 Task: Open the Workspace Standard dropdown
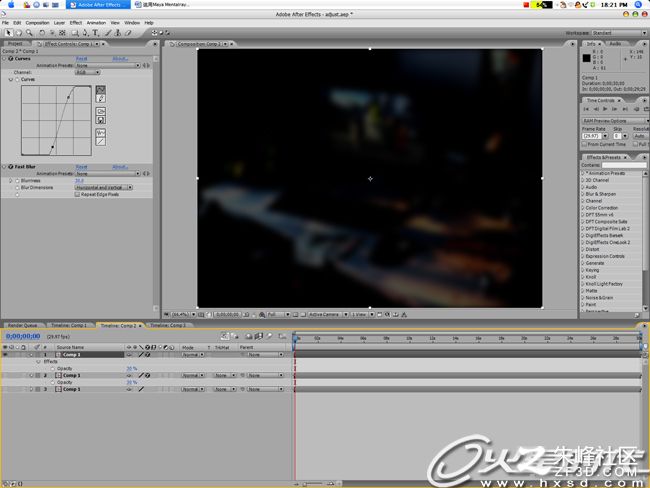[x=619, y=33]
